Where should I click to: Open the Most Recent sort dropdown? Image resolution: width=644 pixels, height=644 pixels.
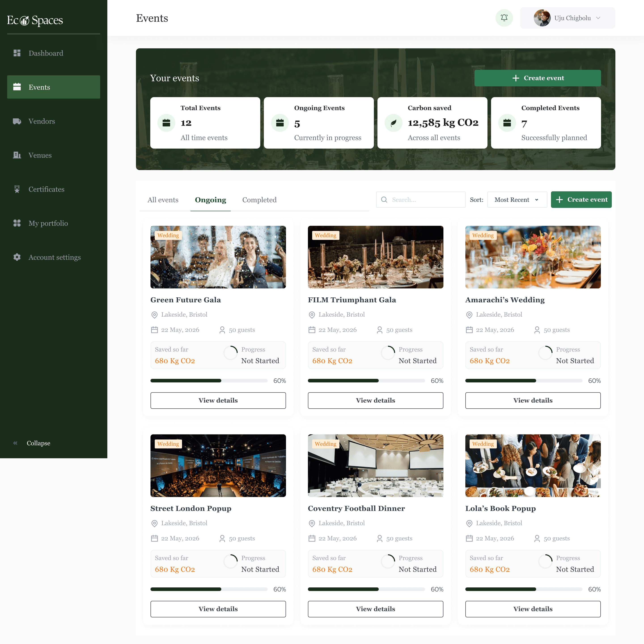click(x=517, y=200)
